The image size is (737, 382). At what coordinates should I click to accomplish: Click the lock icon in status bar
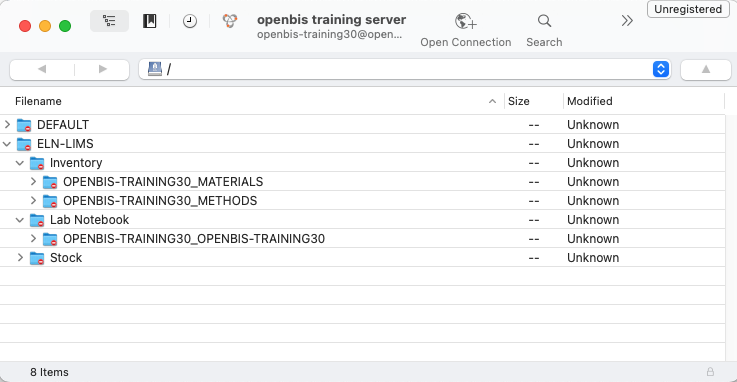710,372
